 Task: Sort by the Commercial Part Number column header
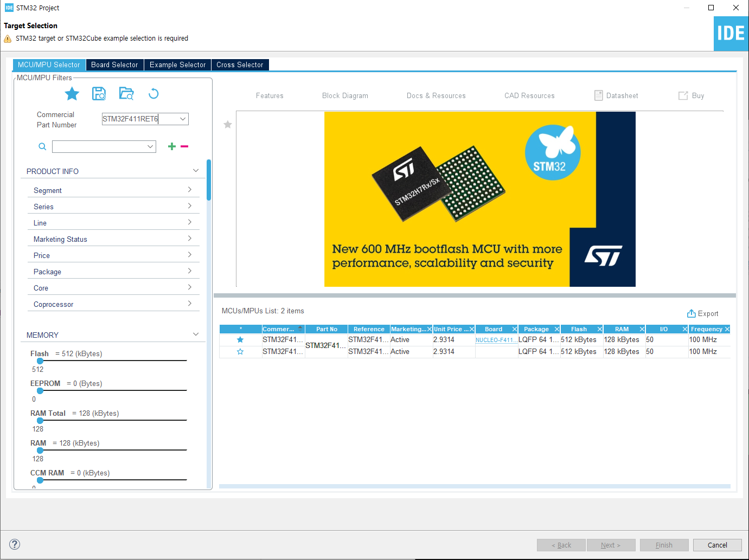point(283,329)
